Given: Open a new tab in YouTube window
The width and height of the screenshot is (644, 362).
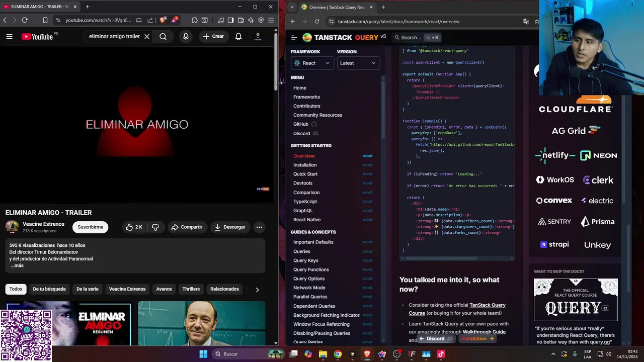Looking at the screenshot, I should tap(87, 7).
